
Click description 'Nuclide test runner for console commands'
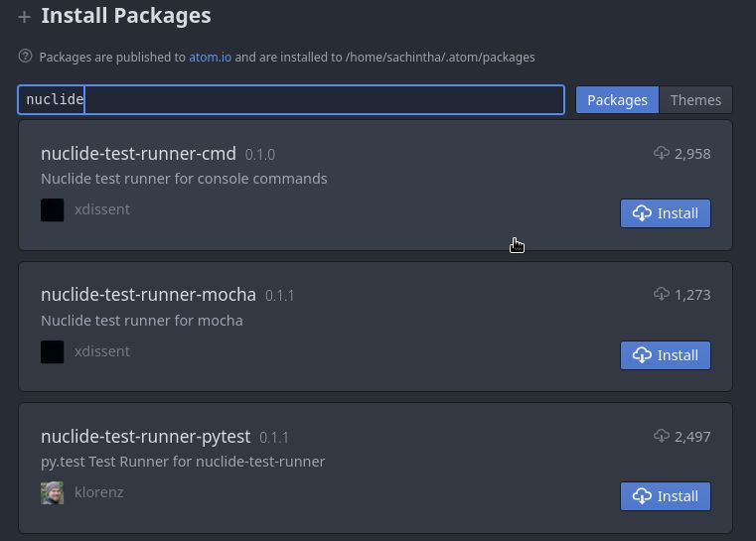184,179
